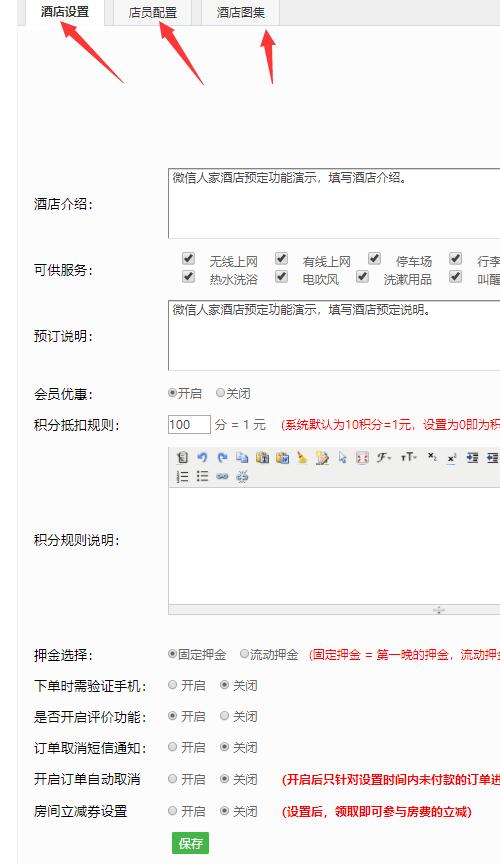Select 关闭 for 订单取消短信通知
The width and height of the screenshot is (500, 864).
pos(224,747)
